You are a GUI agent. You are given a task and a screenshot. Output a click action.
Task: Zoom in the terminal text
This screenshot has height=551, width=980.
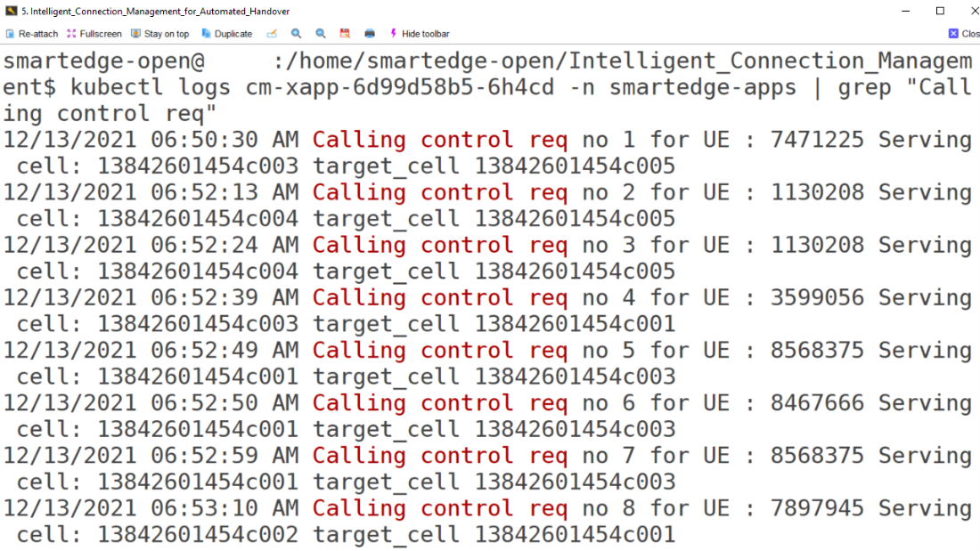point(296,34)
